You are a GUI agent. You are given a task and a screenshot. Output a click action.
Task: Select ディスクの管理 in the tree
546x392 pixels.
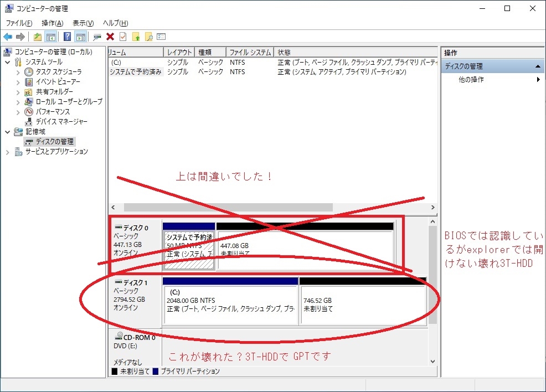tap(55, 141)
